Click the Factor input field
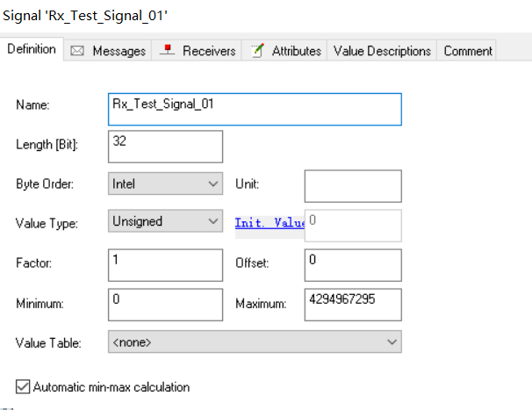Viewport: 532px width, 417px height. pyautogui.click(x=166, y=265)
